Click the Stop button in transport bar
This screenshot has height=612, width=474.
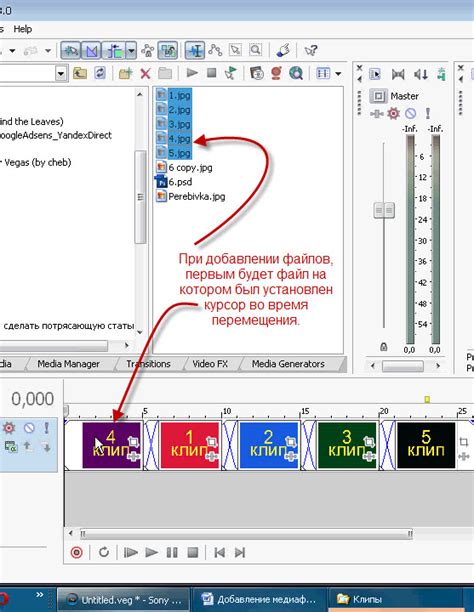192,552
